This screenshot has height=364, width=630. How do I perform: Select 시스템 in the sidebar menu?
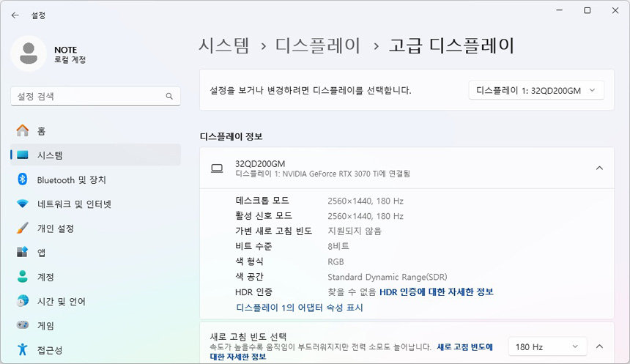[x=50, y=155]
